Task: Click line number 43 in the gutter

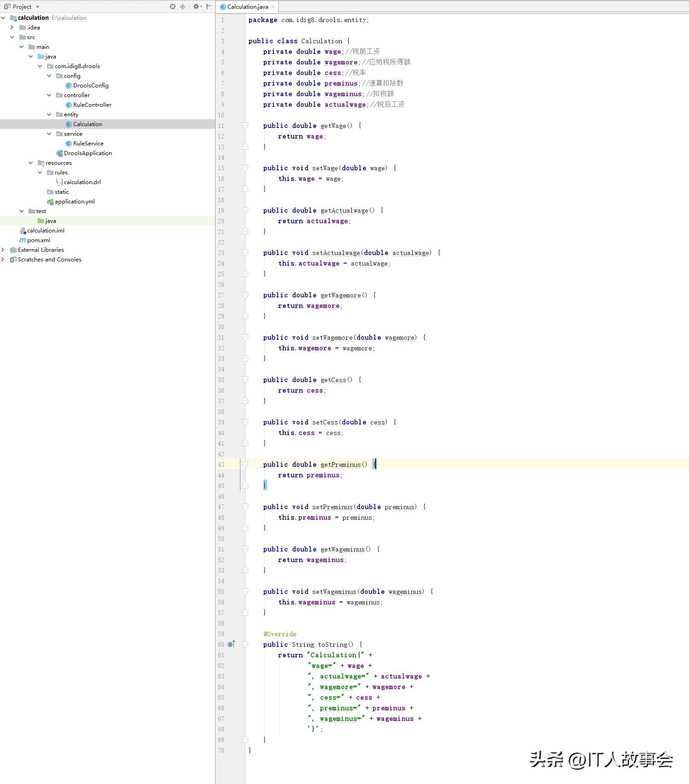Action: point(222,465)
